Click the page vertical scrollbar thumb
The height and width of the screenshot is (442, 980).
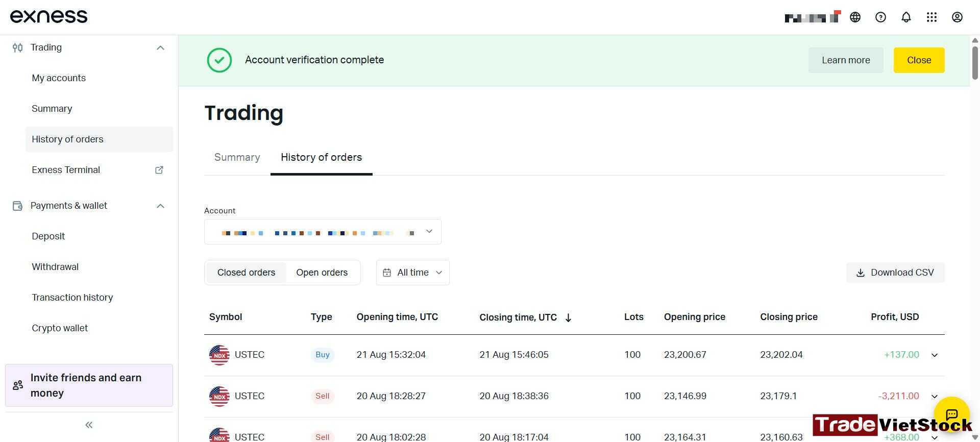[975, 63]
